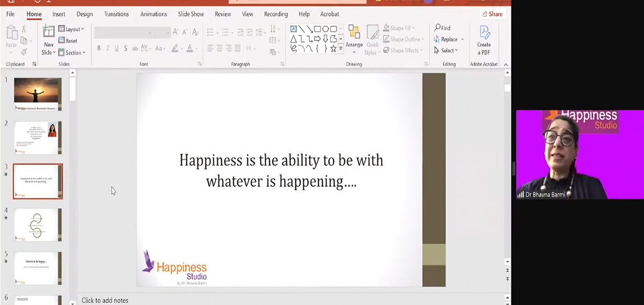Reset the slide layout

[68, 41]
